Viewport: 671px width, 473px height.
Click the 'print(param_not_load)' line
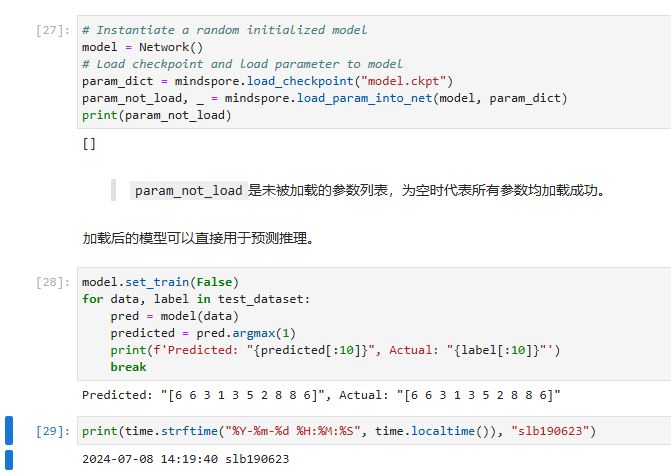tap(157, 116)
